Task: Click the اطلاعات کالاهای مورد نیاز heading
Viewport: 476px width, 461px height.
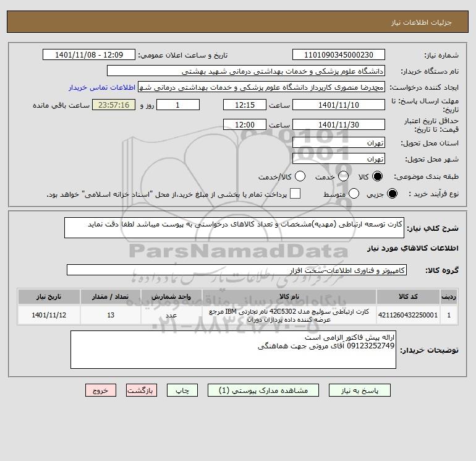Action: click(412, 248)
